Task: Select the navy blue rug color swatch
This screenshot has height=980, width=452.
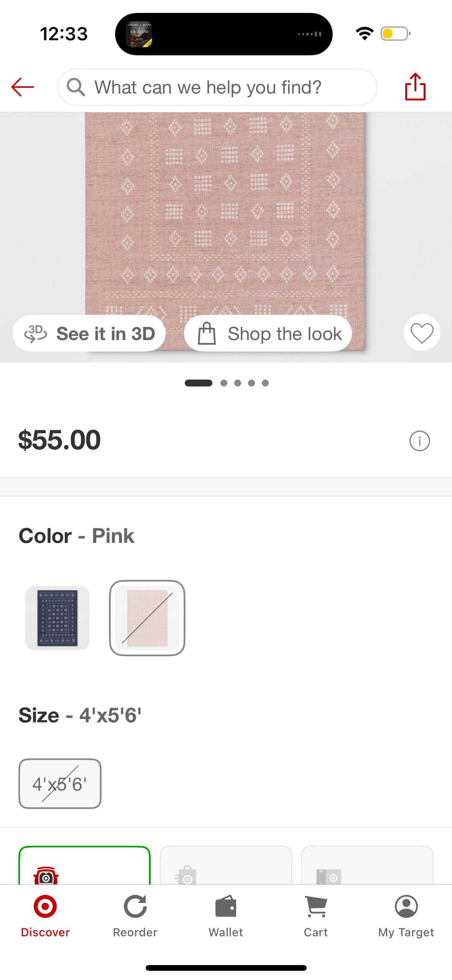Action: (58, 618)
